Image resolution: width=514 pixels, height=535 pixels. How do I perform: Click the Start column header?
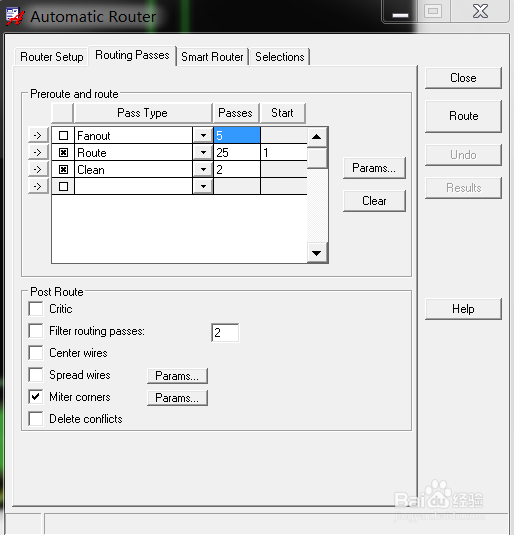tap(283, 113)
